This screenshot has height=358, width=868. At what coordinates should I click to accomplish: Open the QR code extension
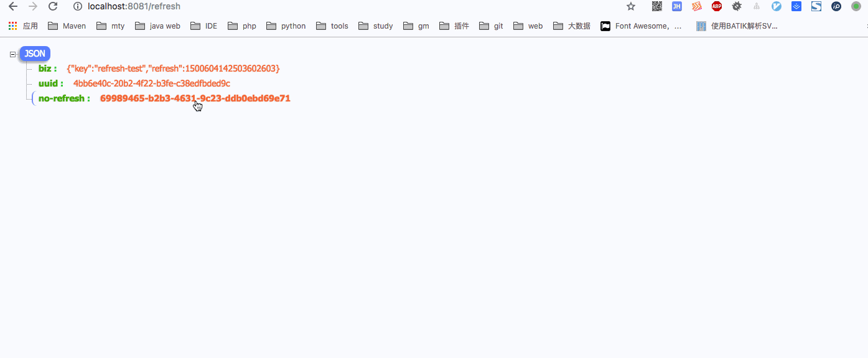656,6
